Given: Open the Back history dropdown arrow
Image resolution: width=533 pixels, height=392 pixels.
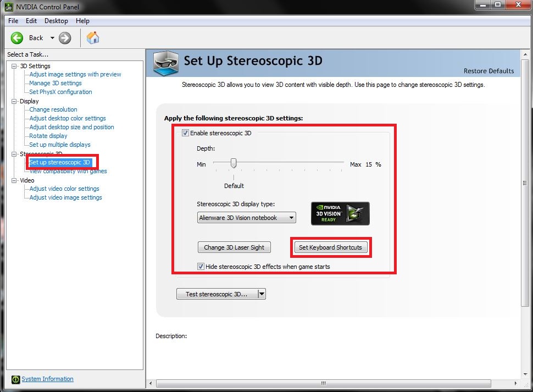Looking at the screenshot, I should (52, 38).
